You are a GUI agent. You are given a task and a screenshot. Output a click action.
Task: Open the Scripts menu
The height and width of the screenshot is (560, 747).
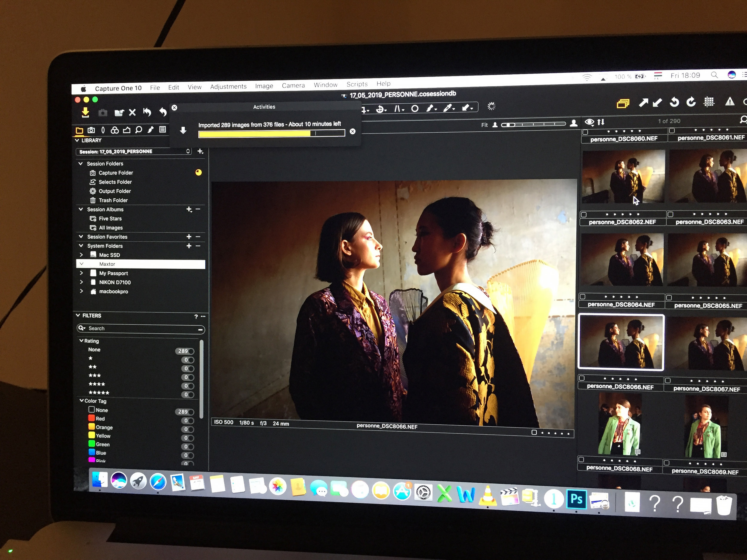tap(357, 84)
